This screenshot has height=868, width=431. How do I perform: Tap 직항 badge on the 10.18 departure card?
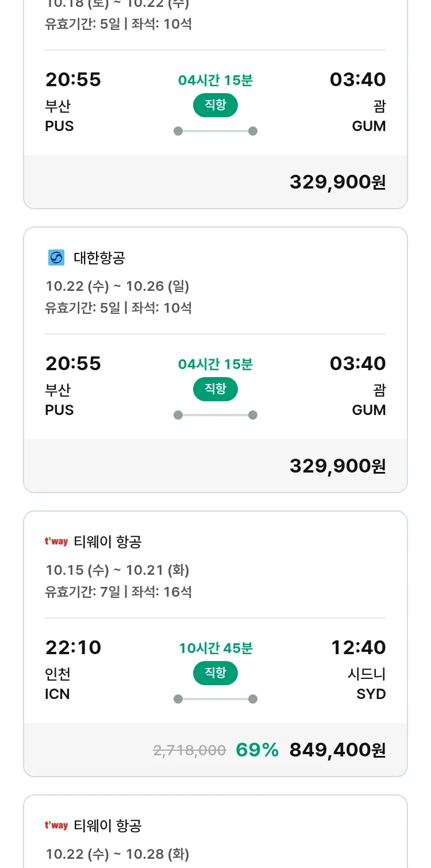pyautogui.click(x=215, y=105)
